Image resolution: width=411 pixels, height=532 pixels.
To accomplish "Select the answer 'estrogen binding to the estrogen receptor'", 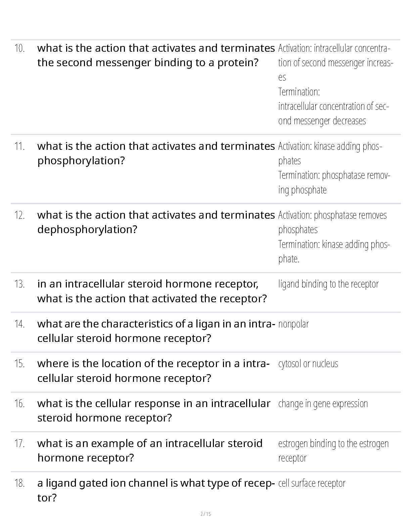I will click(333, 450).
